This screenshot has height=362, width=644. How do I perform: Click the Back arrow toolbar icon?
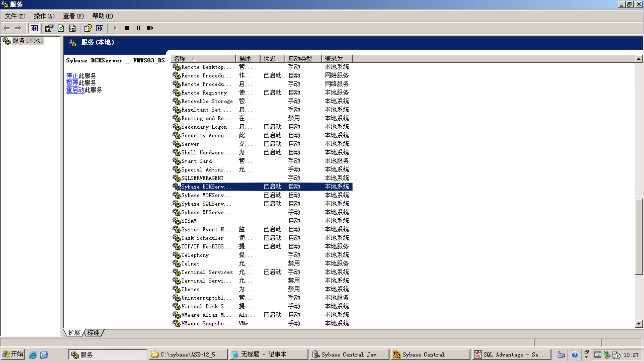pyautogui.click(x=7, y=28)
